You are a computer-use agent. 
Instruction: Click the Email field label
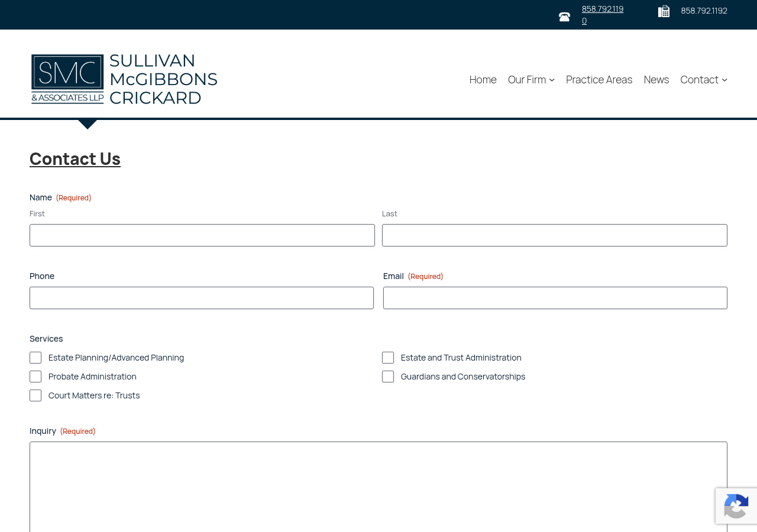click(393, 276)
